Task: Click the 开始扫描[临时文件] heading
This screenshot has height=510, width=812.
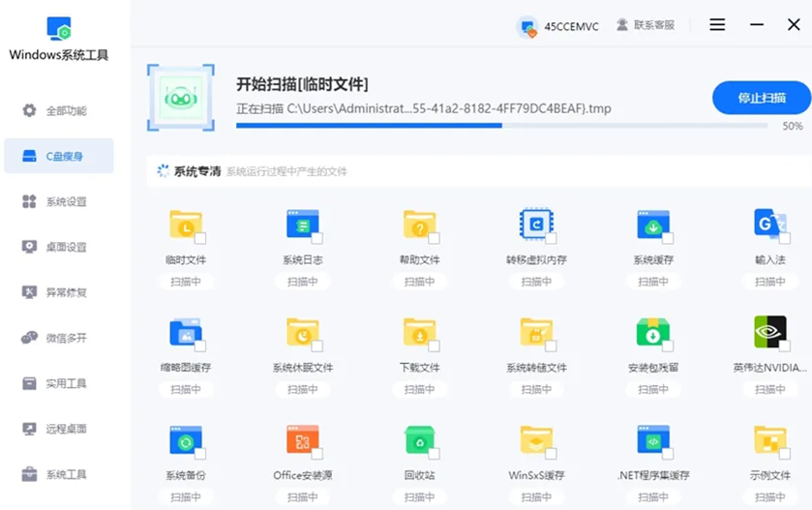Action: [x=302, y=84]
